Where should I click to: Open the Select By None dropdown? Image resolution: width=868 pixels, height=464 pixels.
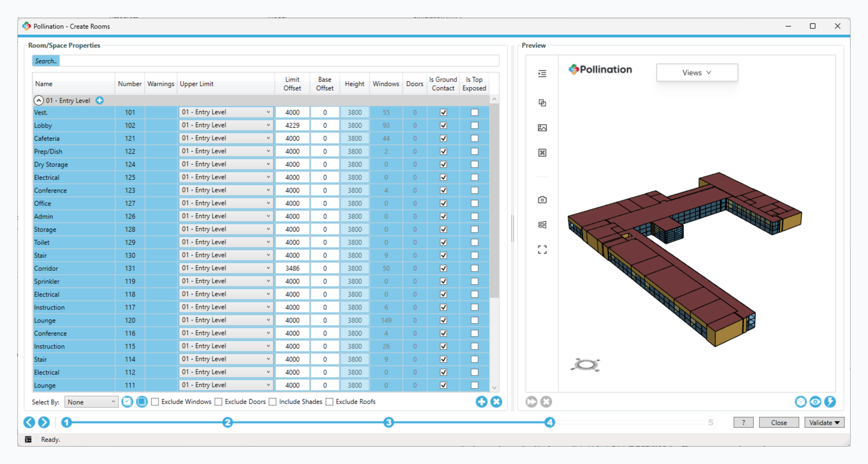(x=91, y=402)
